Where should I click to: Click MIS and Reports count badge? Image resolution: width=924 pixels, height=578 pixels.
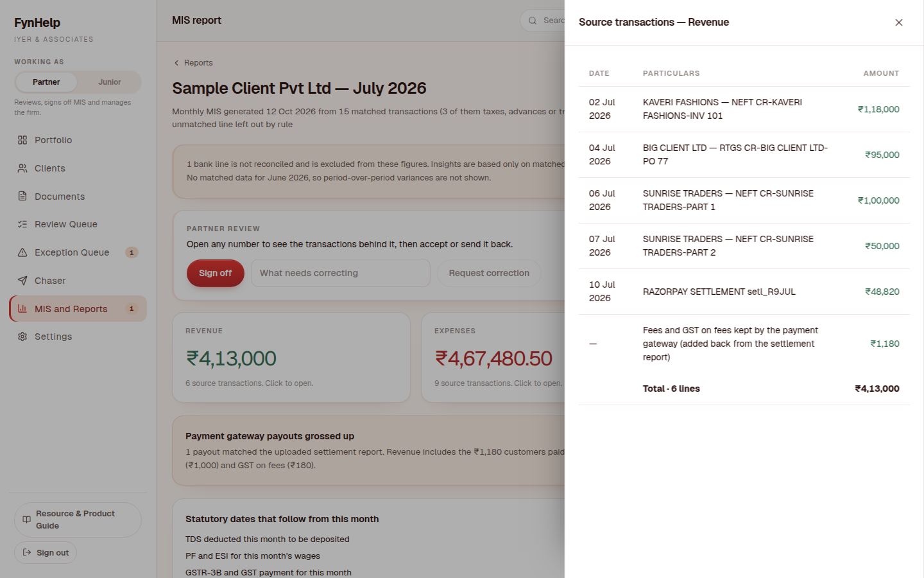132,308
